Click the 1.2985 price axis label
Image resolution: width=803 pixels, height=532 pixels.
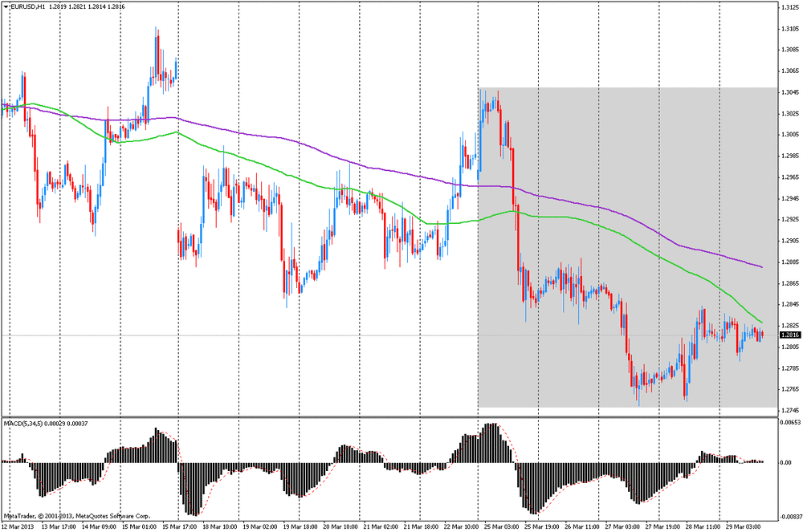[791, 156]
